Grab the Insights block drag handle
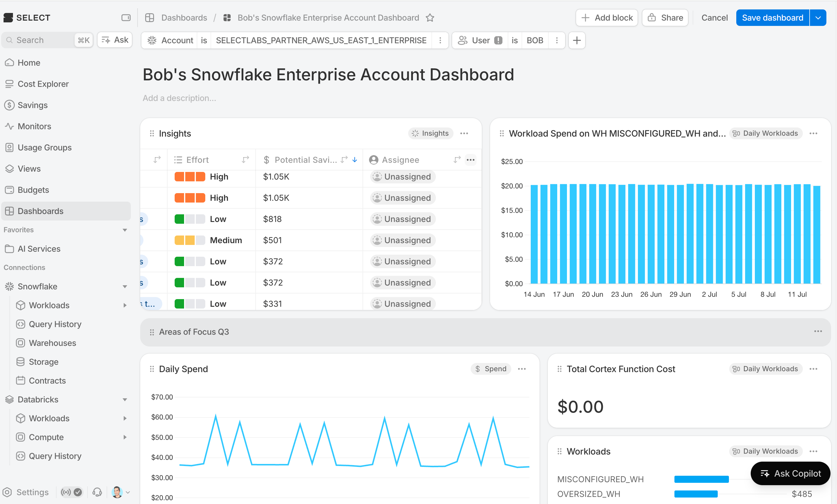The image size is (837, 504). click(x=152, y=133)
